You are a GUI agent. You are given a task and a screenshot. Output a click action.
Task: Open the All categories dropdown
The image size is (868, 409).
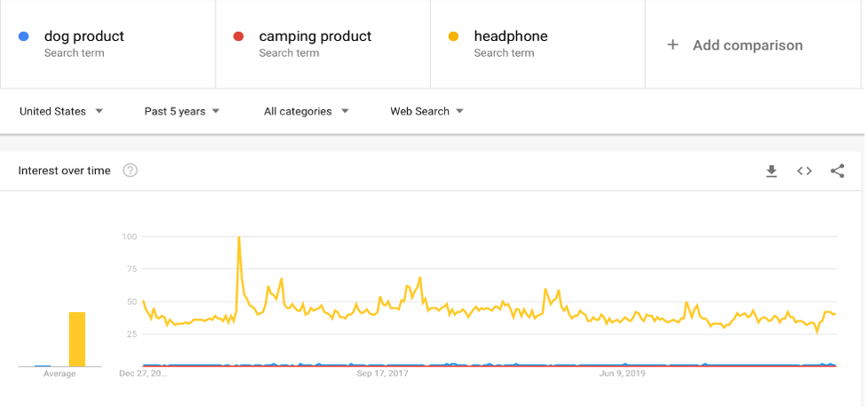306,111
